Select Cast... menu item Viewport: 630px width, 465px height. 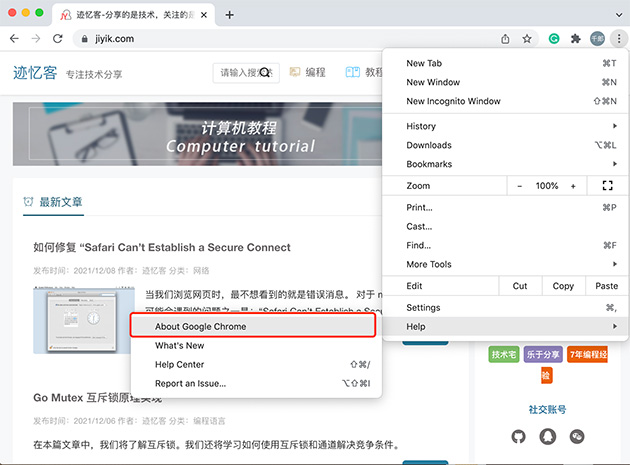pyautogui.click(x=505, y=226)
